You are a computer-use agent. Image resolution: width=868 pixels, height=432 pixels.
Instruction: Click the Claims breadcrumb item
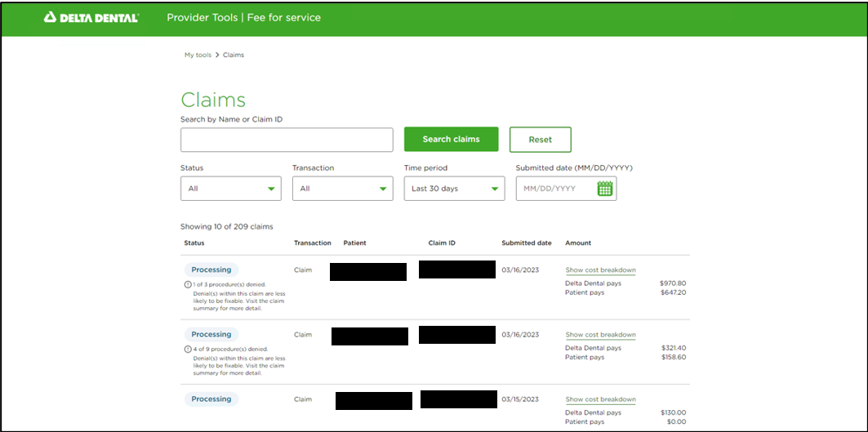pyautogui.click(x=234, y=56)
